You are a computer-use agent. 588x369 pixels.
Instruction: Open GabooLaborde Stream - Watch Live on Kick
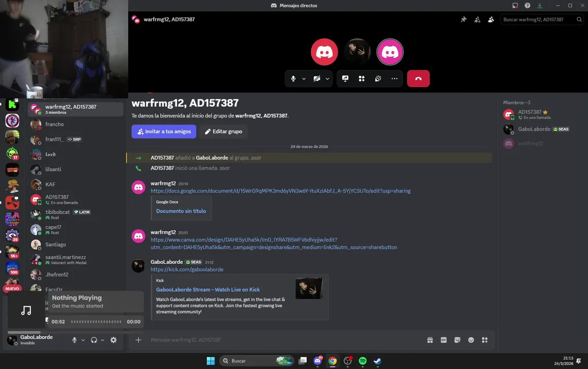[x=208, y=290]
